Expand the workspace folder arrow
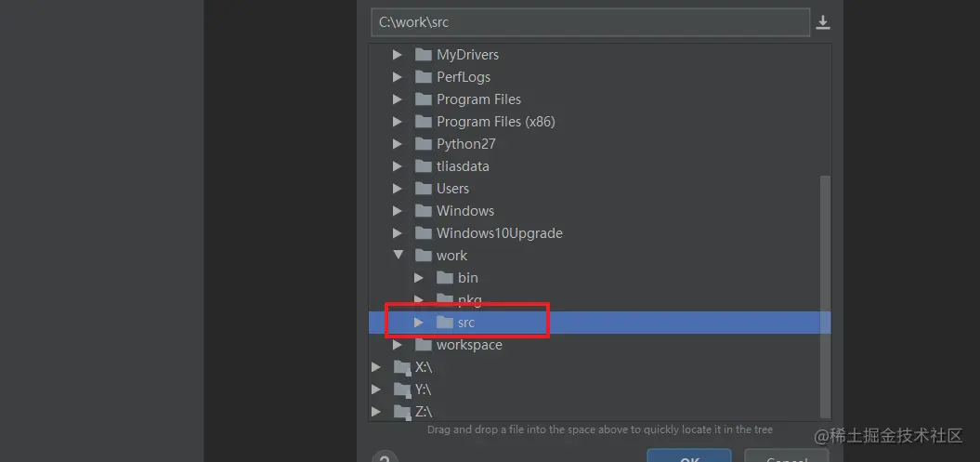This screenshot has height=462, width=980. (397, 345)
